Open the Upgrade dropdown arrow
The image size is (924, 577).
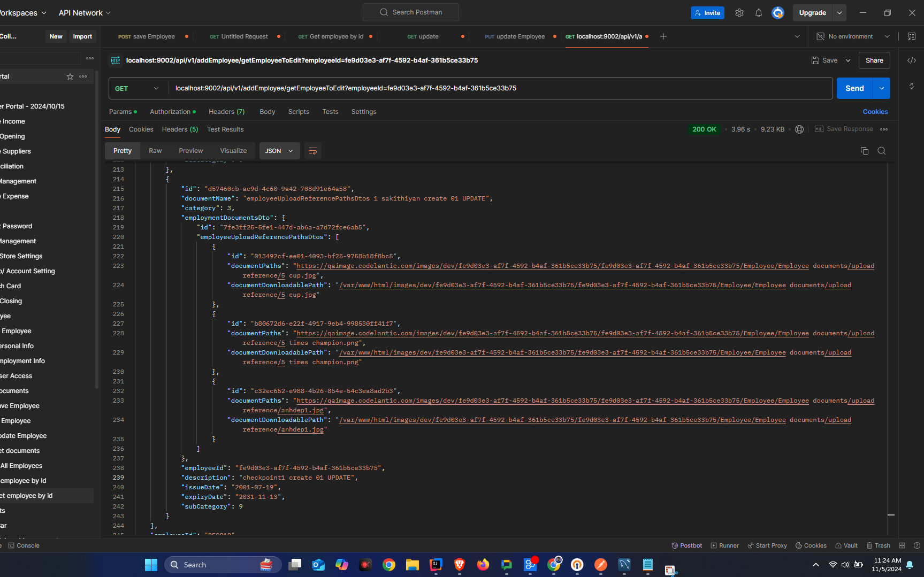[839, 13]
